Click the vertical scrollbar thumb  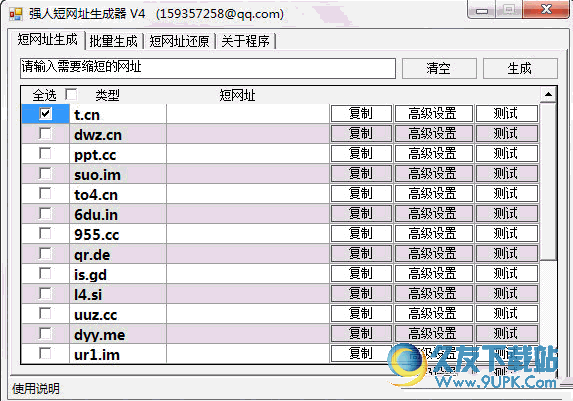click(x=548, y=181)
